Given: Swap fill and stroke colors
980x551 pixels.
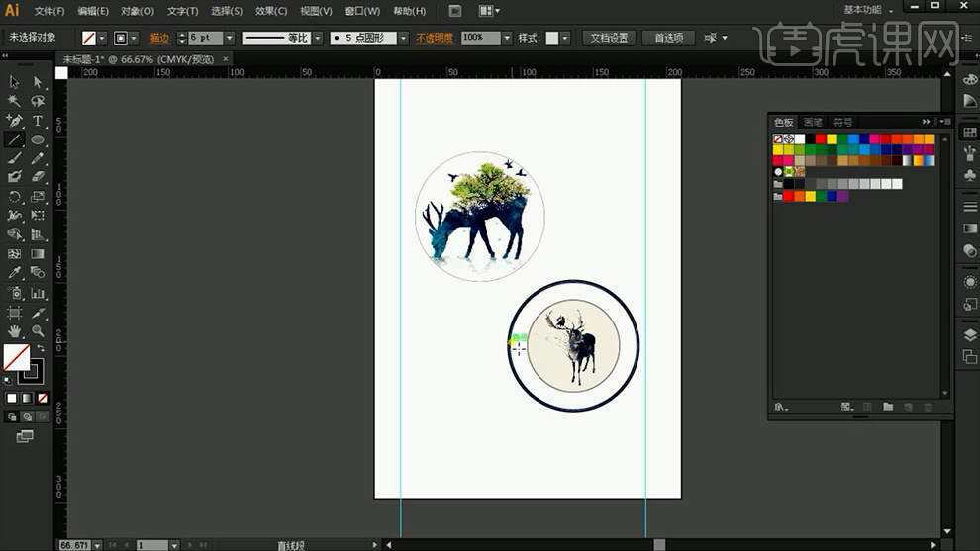Looking at the screenshot, I should coord(42,348).
